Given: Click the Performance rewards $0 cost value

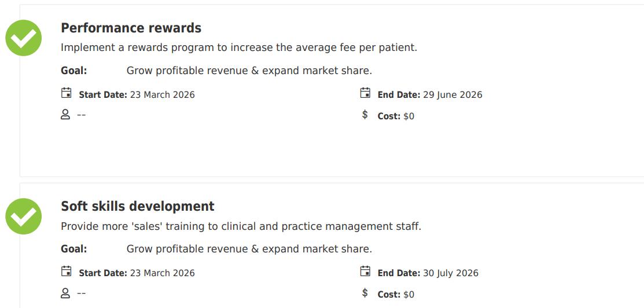Looking at the screenshot, I should [x=409, y=116].
